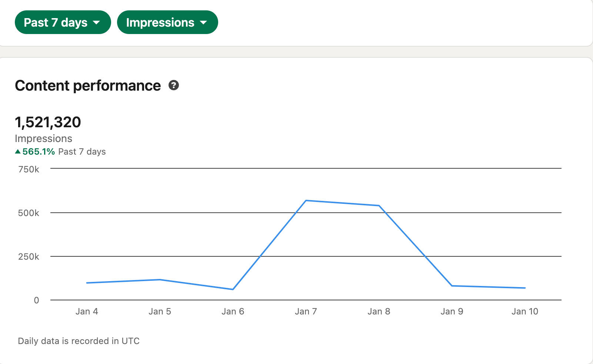Screen dimensions: 593x364
Task: Select the Jan 5 point on the line
Action: tap(160, 280)
